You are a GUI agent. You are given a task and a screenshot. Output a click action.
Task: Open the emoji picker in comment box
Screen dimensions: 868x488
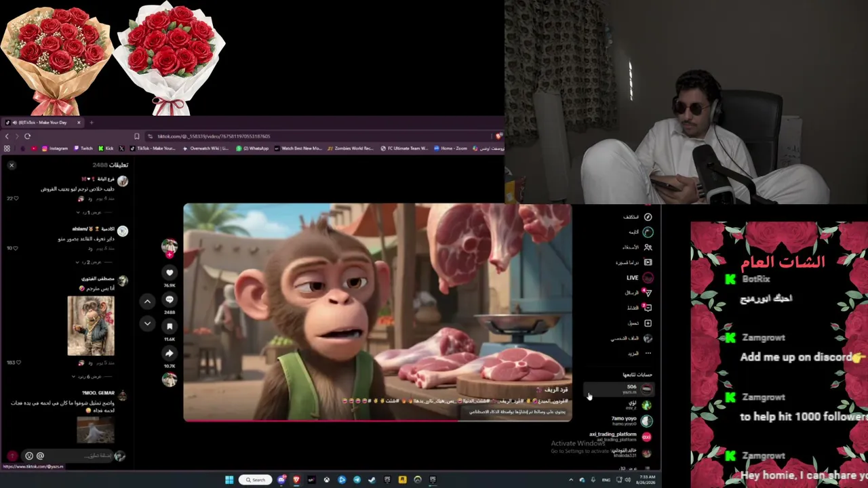click(x=29, y=456)
